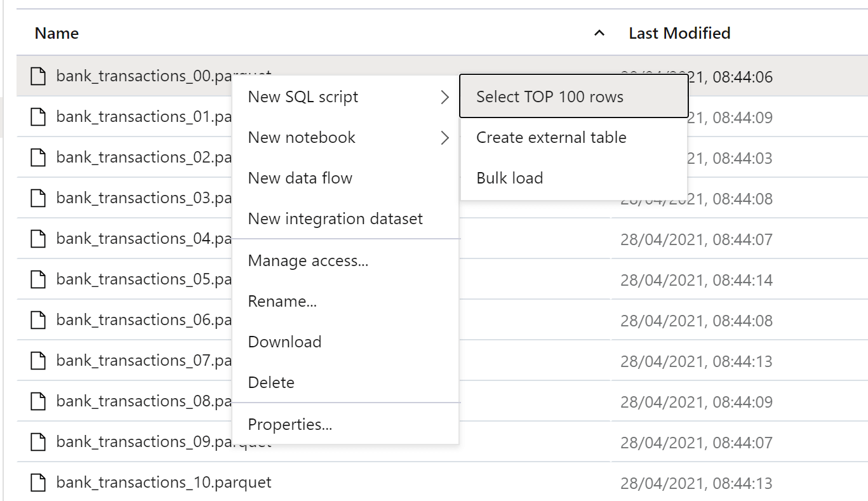Viewport: 868px width, 501px height.
Task: Open Manage access... dialog
Action: click(x=345, y=261)
